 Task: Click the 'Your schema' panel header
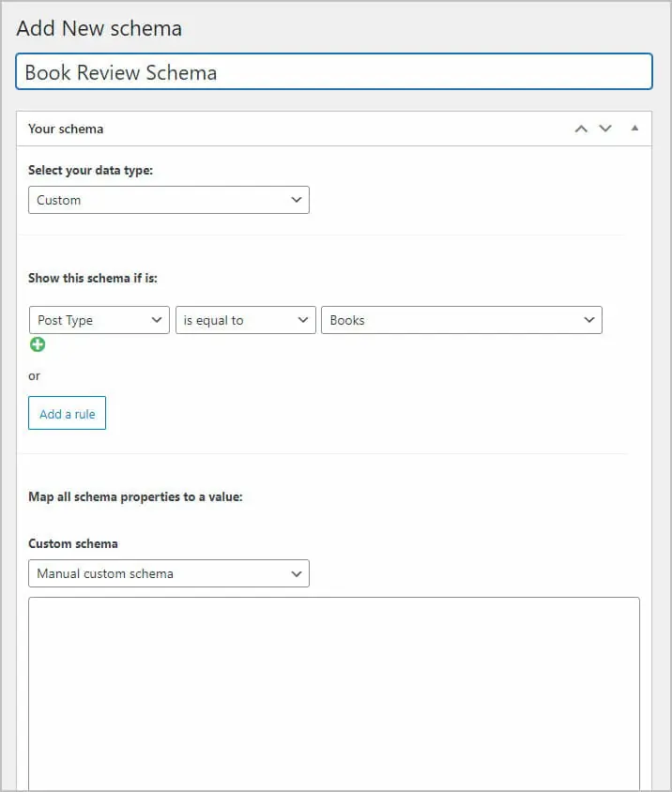pos(66,128)
